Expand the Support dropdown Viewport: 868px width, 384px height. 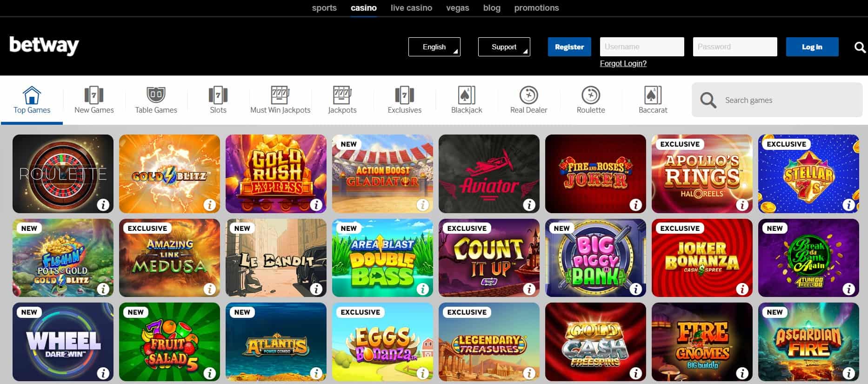click(x=504, y=47)
